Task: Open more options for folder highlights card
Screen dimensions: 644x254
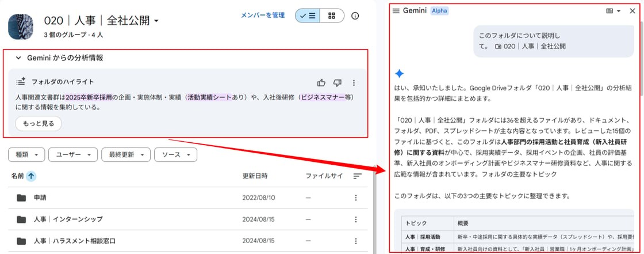Action: (x=354, y=82)
